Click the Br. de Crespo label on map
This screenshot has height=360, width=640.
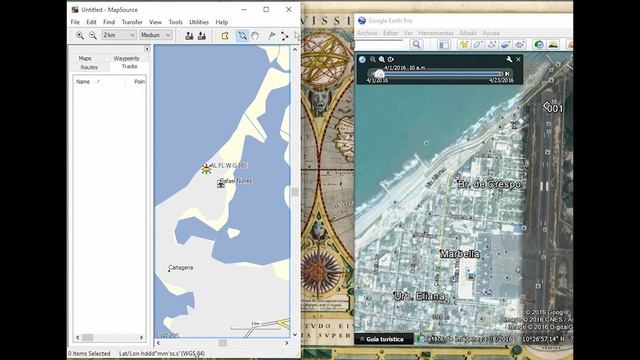pos(489,184)
